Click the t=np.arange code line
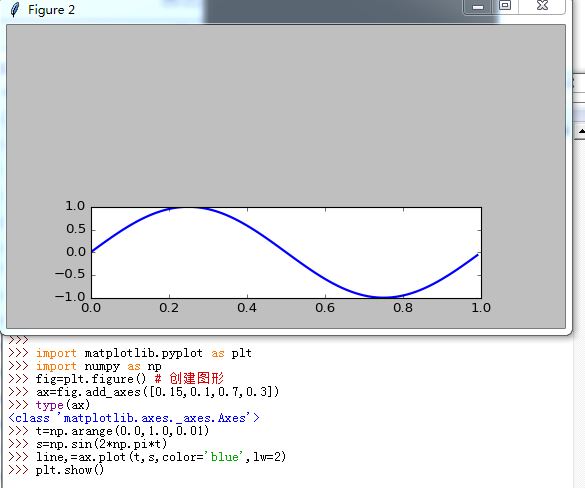The width and height of the screenshot is (585, 488). click(122, 431)
